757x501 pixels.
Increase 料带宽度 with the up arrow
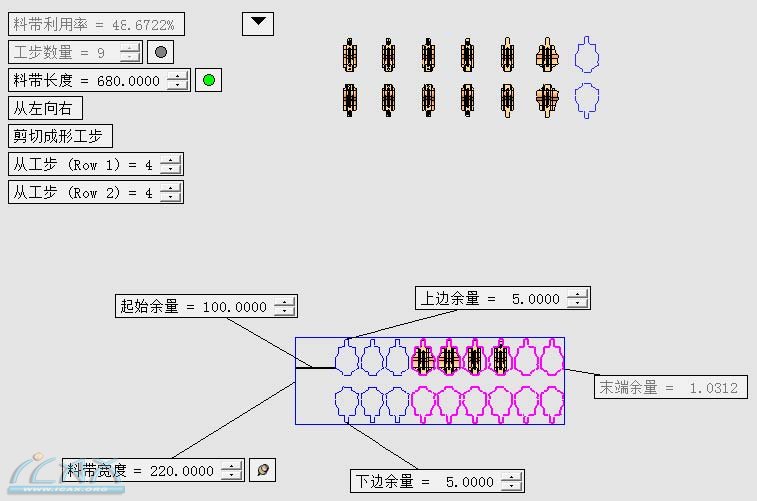click(232, 466)
